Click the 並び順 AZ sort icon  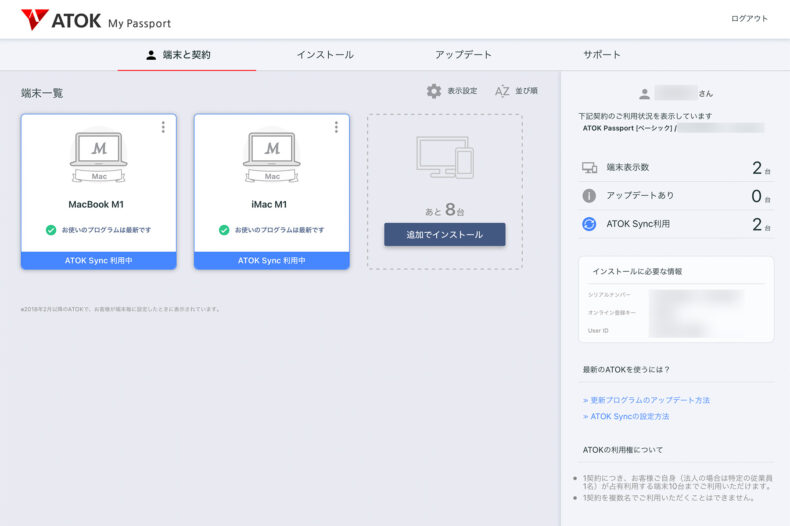(502, 91)
